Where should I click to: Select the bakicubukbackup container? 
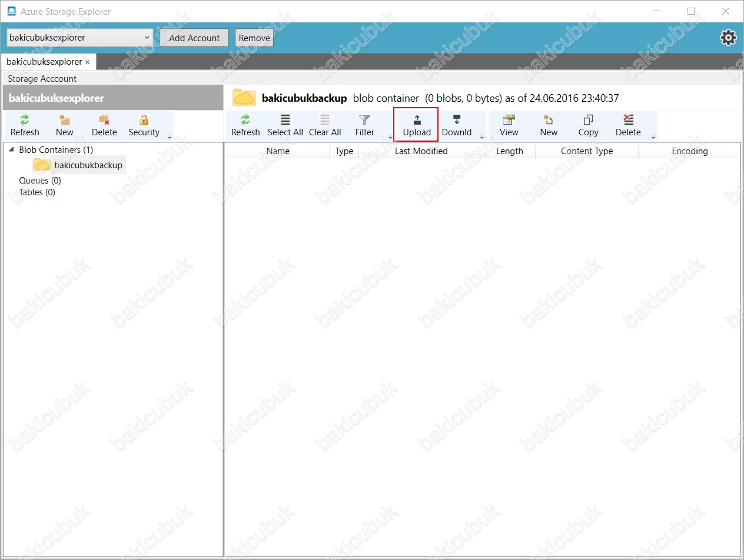(88, 165)
